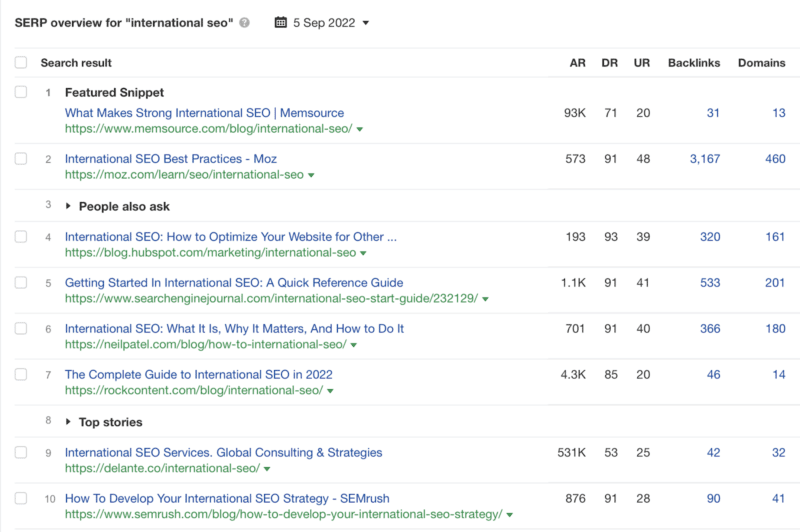Screen dimensions: 800x532
Task: Open the 32 domains count for Delante
Action: point(779,452)
